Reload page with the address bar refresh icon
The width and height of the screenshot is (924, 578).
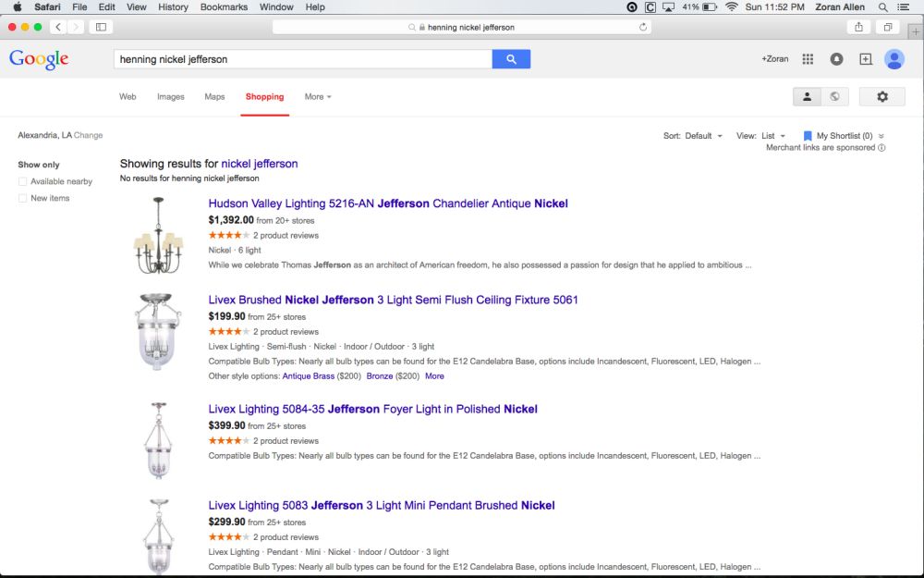[643, 27]
